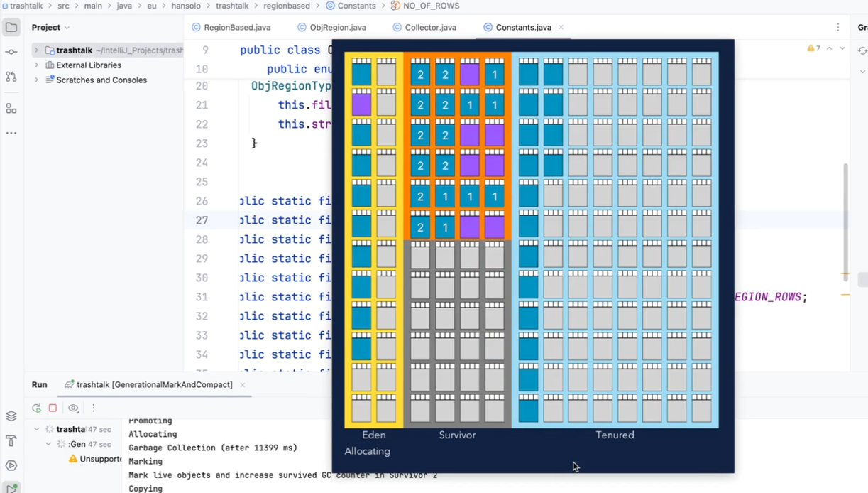868x493 pixels.
Task: Click the NO_OF_ROWS field icon in breadcrumb
Action: coord(395,6)
